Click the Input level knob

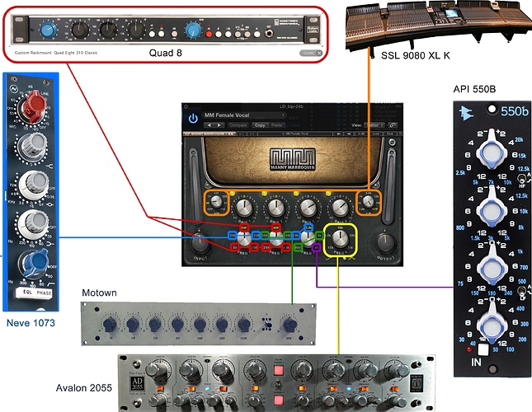(x=200, y=242)
